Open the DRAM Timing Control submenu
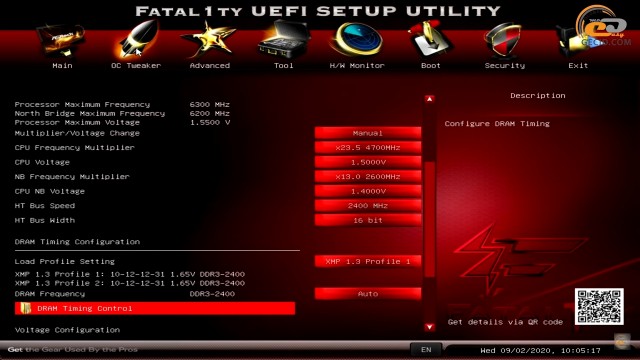This screenshot has width=640, height=360. [x=155, y=308]
